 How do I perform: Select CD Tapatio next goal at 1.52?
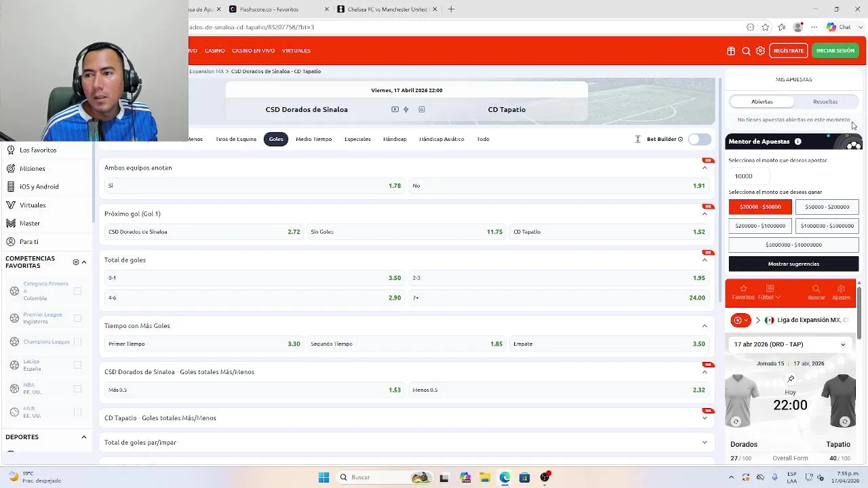coord(609,232)
